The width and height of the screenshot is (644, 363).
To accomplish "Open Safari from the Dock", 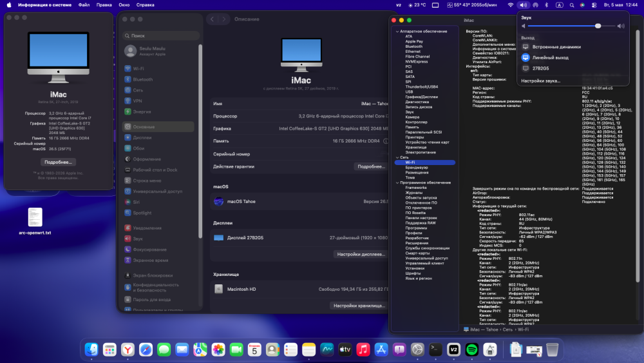I will tap(146, 349).
